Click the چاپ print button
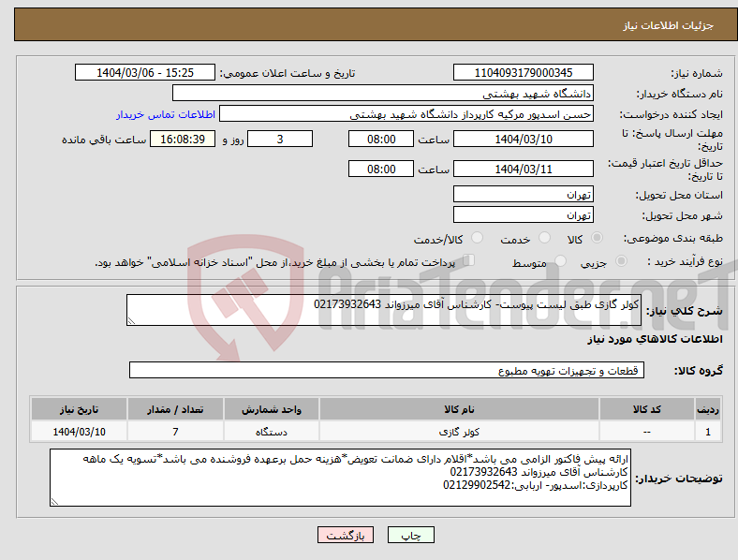This screenshot has width=738, height=560. [411, 535]
